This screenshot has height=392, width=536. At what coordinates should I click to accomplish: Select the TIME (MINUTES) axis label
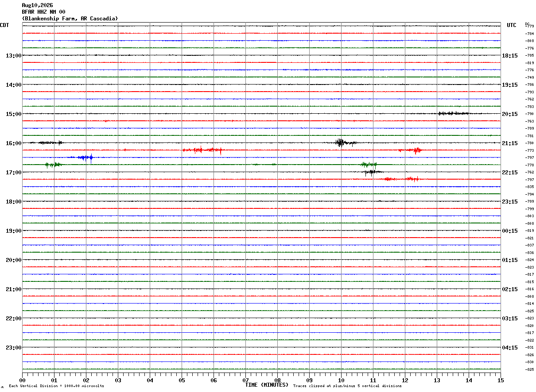(x=267, y=385)
